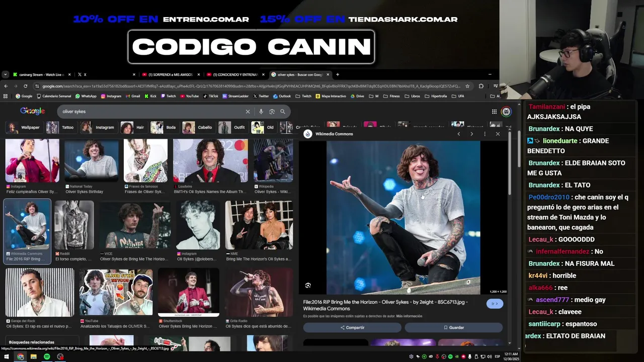Open the StreamLadder bookmark

click(x=235, y=96)
